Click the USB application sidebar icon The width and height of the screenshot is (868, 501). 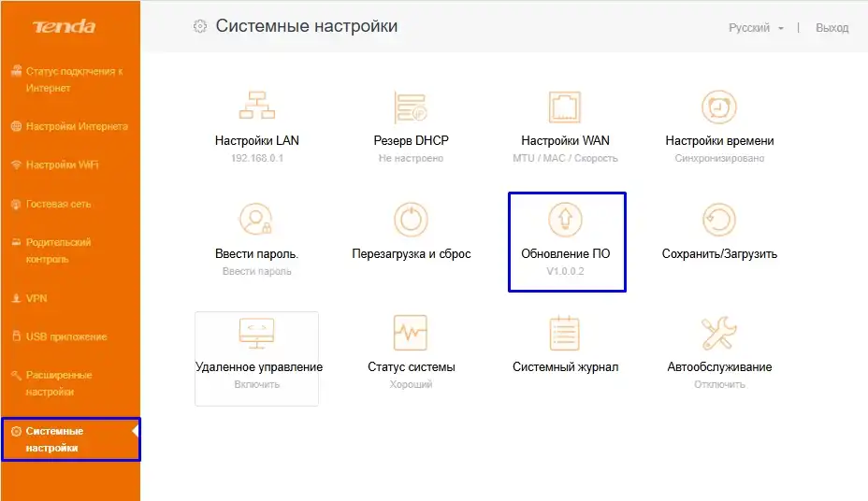(x=16, y=336)
